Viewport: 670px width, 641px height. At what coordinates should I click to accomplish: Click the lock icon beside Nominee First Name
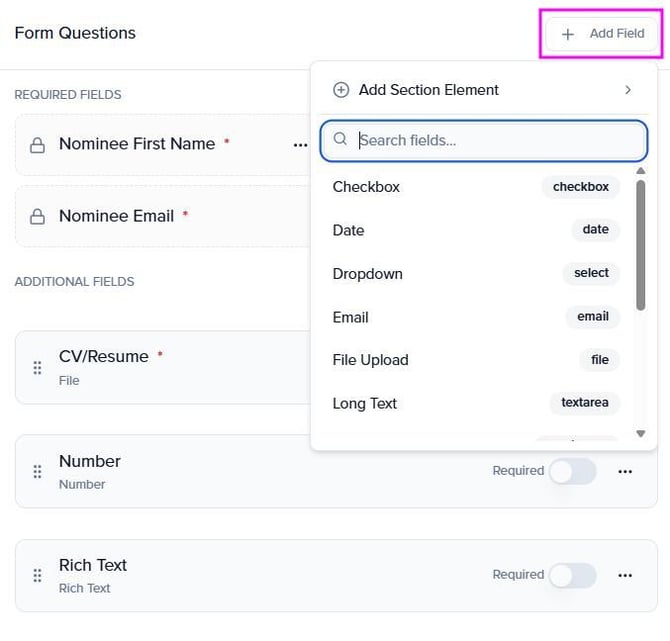click(37, 145)
